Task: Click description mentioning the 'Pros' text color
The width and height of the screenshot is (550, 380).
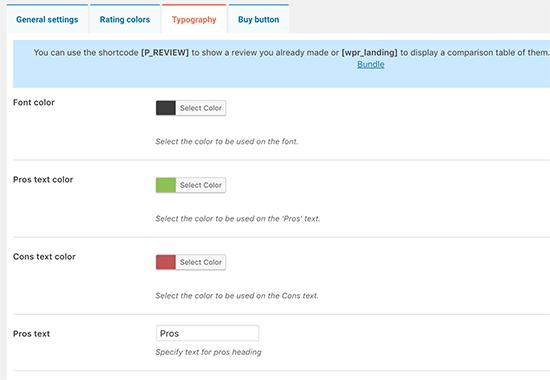Action: 238,219
